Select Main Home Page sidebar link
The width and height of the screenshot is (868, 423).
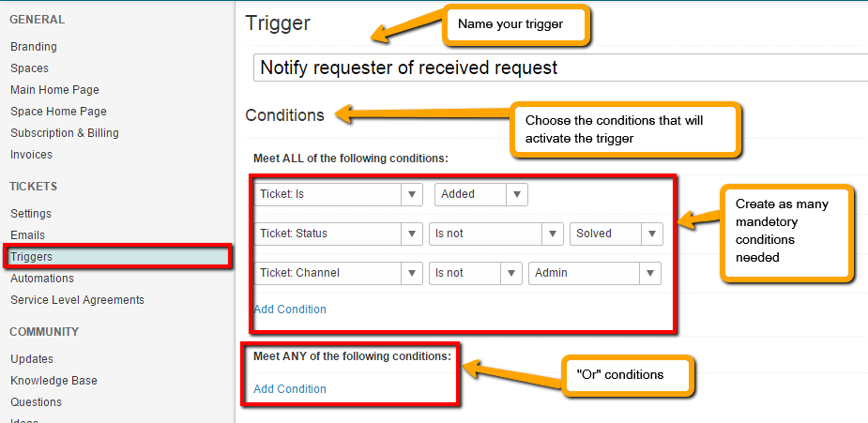pos(54,90)
